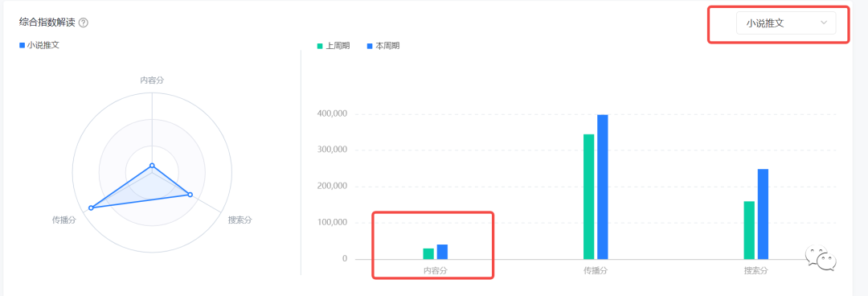Click the 100,000 y-axis value
Image resolution: width=868 pixels, height=296 pixels.
pos(332,223)
